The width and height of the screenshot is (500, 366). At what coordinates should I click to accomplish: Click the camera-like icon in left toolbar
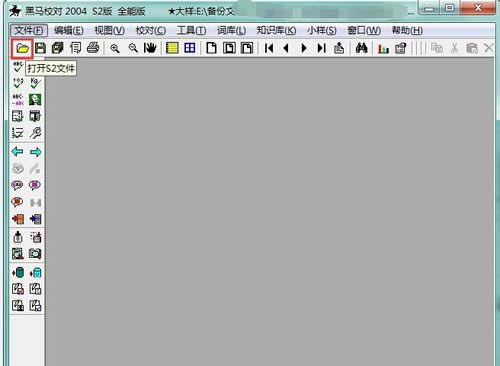point(35,254)
